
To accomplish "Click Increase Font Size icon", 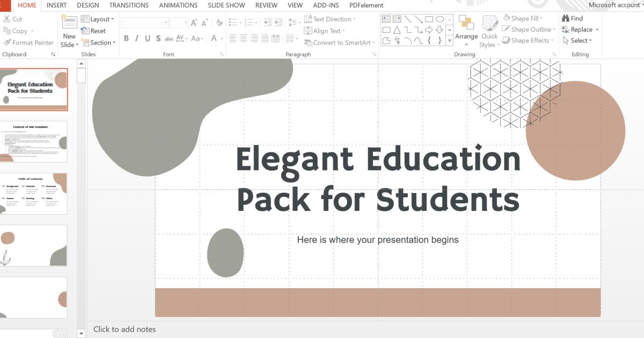I will (194, 23).
